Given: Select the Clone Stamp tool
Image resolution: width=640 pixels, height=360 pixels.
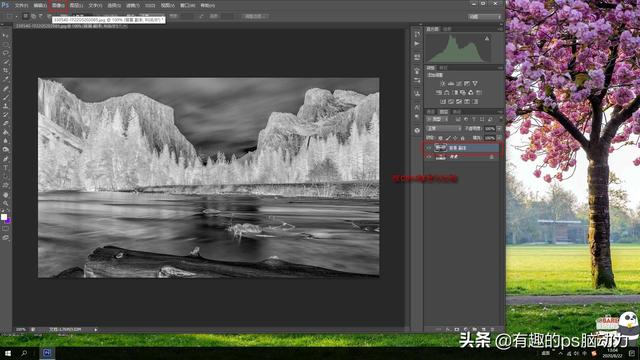Looking at the screenshot, I should 6,106.
